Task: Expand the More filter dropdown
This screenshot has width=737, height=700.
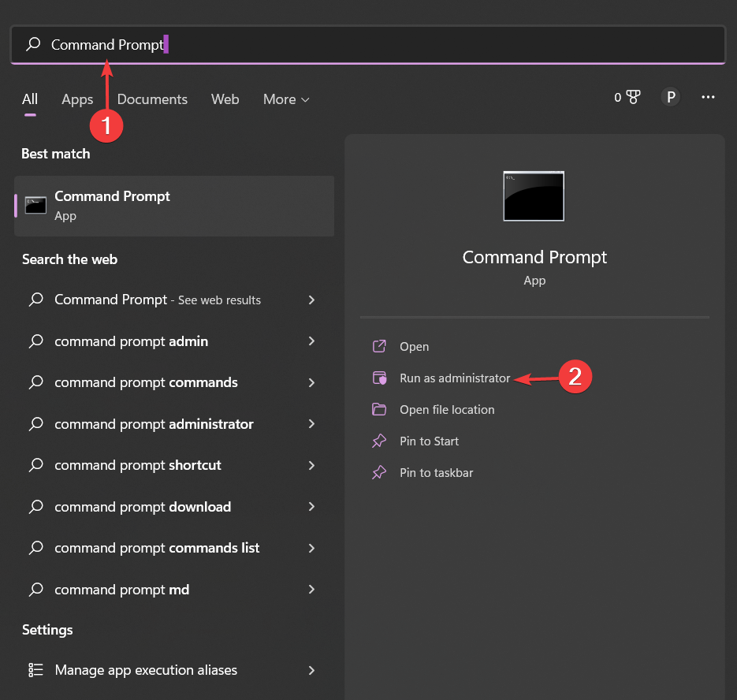Action: click(x=286, y=99)
